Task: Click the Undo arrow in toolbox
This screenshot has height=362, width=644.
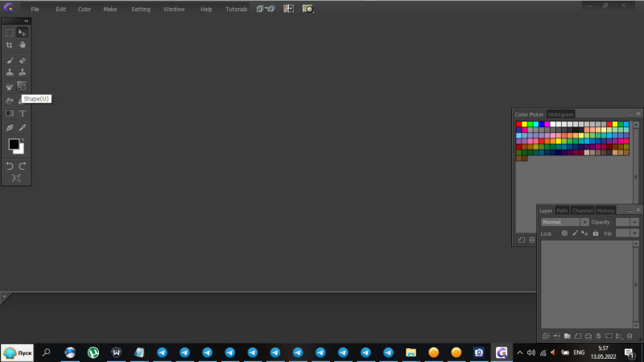Action: click(10, 166)
